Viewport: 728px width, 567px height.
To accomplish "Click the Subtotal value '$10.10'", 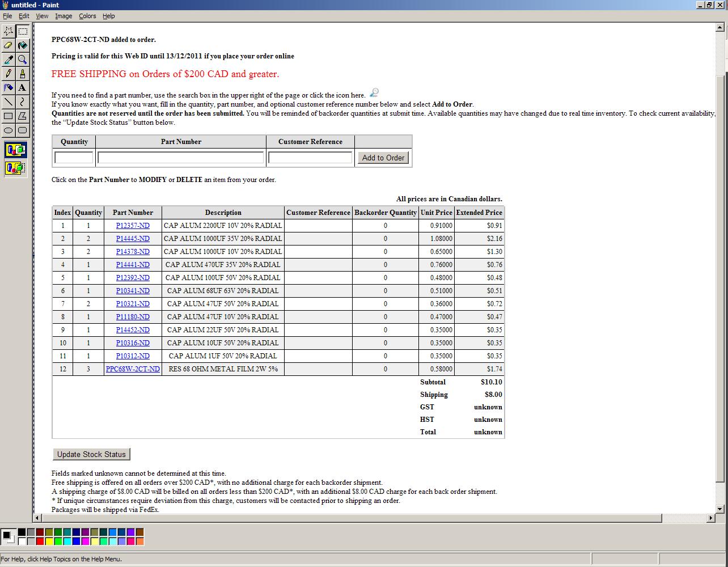I will tap(492, 382).
